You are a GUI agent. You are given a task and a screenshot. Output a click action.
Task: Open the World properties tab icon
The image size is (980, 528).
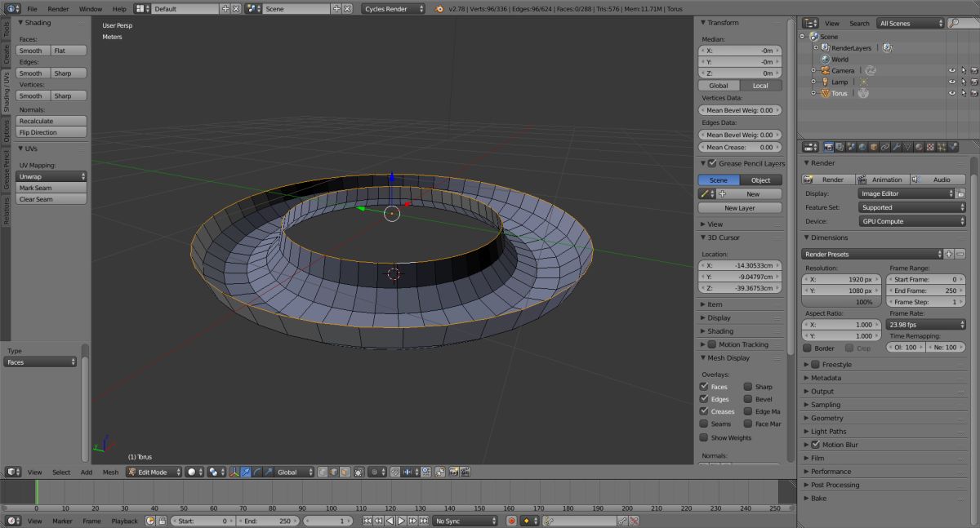(x=862, y=147)
